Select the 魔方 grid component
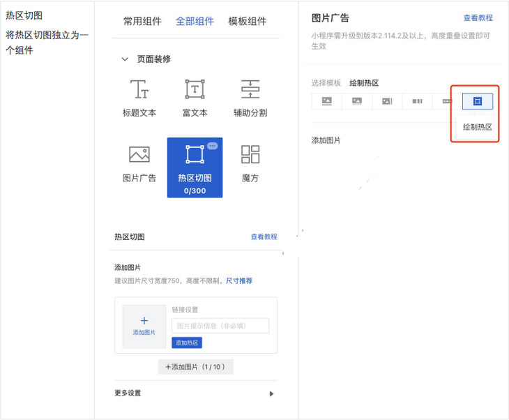 click(x=250, y=155)
